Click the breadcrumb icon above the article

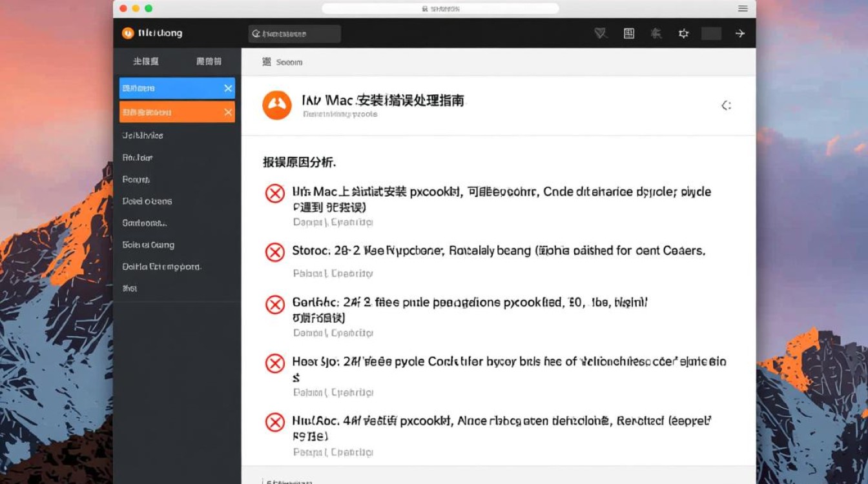pos(266,62)
